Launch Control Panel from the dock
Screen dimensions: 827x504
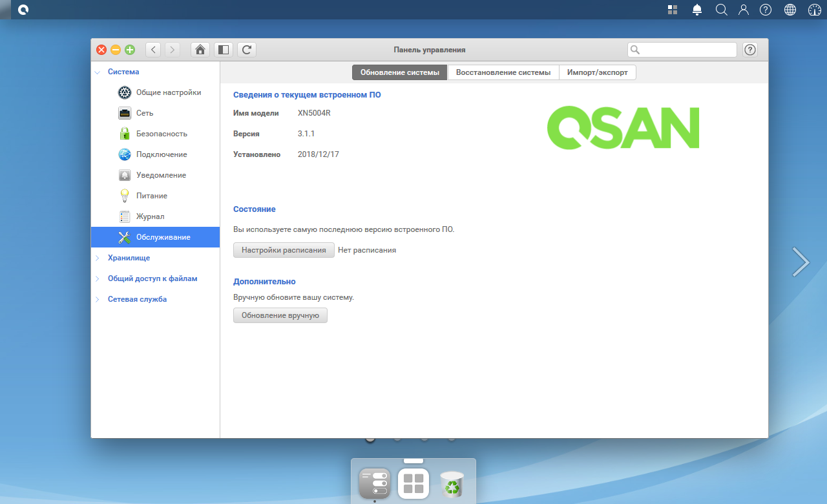click(375, 483)
